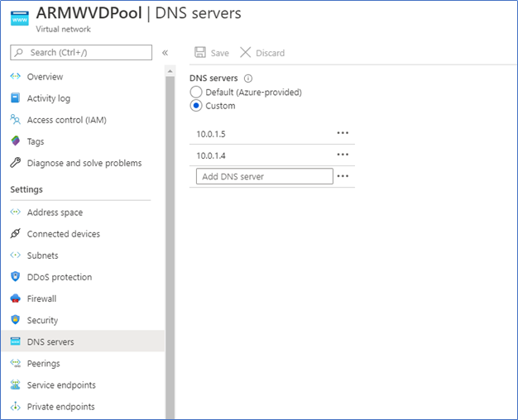Select the Custom DNS radio button
518x420 pixels.
(x=196, y=106)
